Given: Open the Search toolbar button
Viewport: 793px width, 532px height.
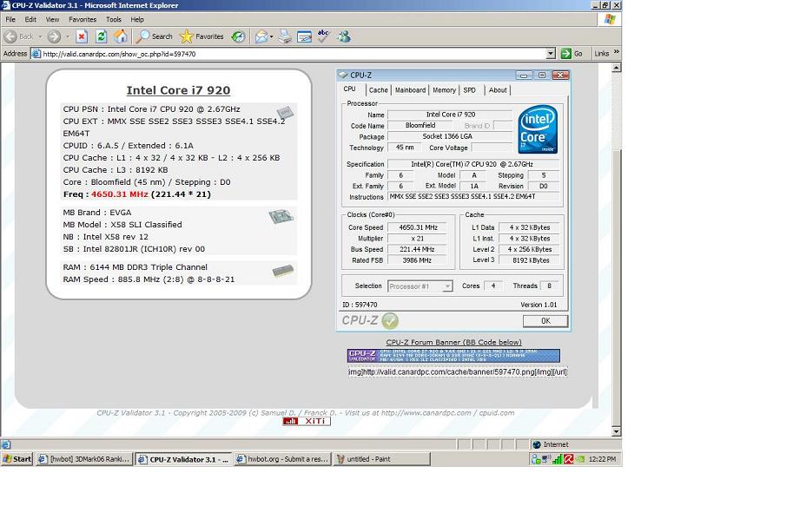Looking at the screenshot, I should pyautogui.click(x=155, y=36).
